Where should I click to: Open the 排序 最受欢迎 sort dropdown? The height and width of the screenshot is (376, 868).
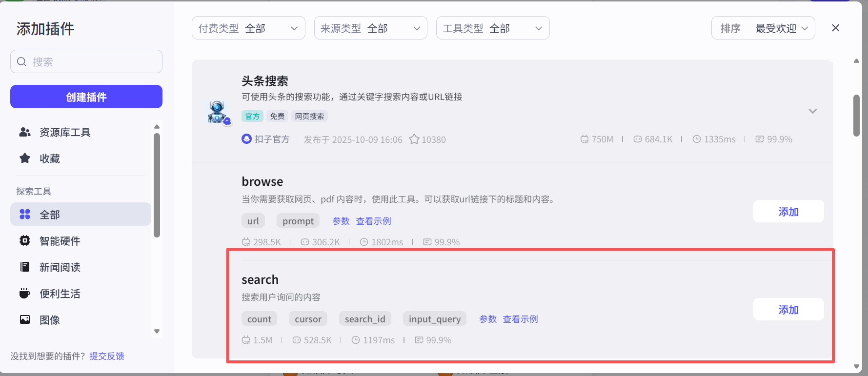click(763, 28)
